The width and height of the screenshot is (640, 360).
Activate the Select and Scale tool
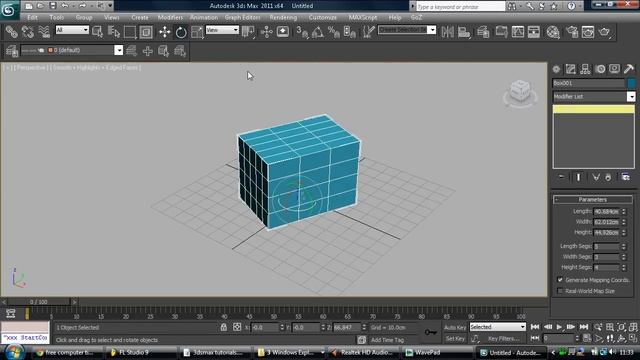coord(197,32)
